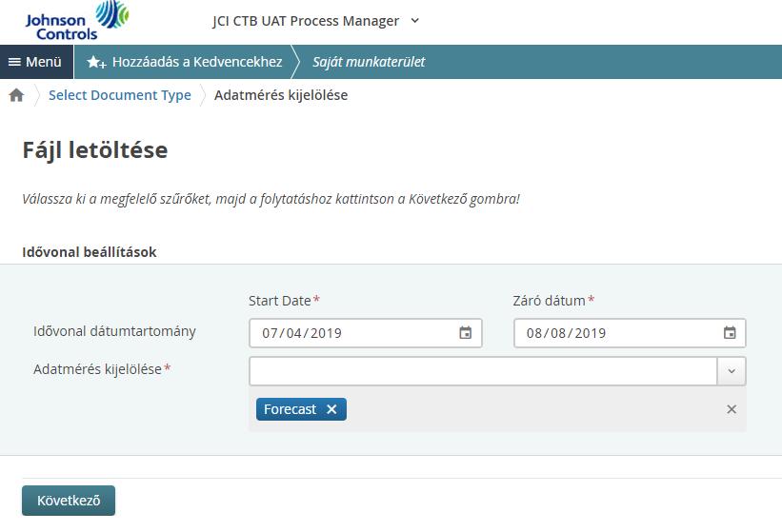This screenshot has height=532, width=782.
Task: Click the Idővonal beállítások section title
Action: 90,252
